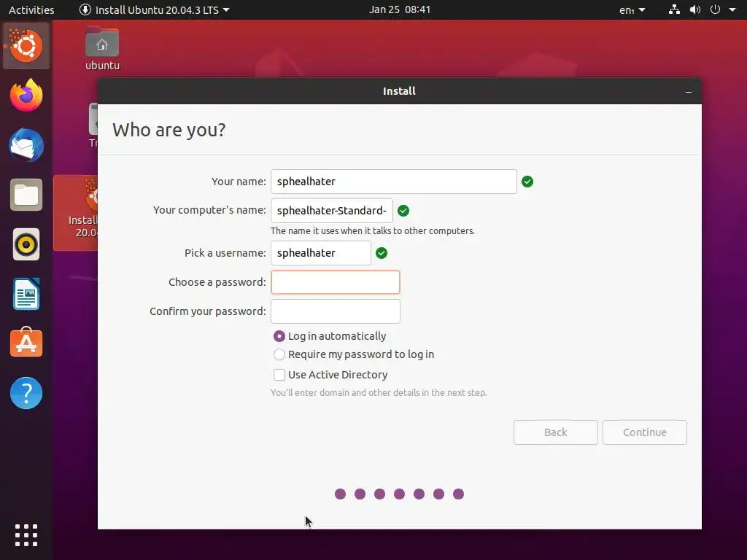
Task: Click the 'The name it uses when it talks' hint
Action: click(x=373, y=231)
